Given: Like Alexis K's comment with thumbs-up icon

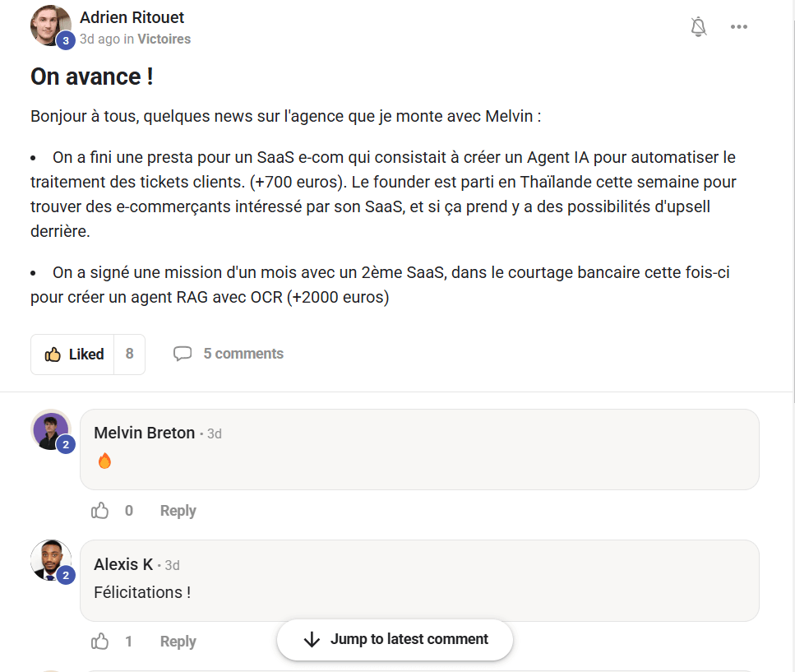Looking at the screenshot, I should [100, 642].
